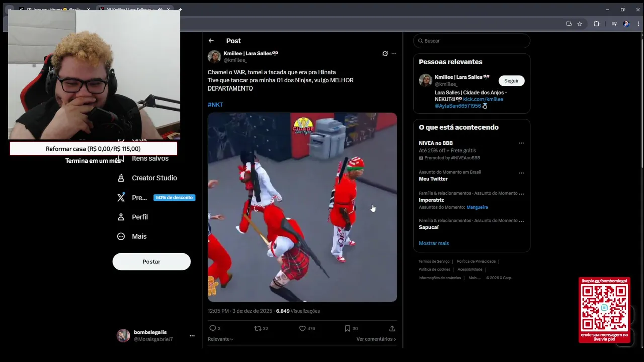Share the post via share icon
Image resolution: width=644 pixels, height=362 pixels.
pos(392,328)
